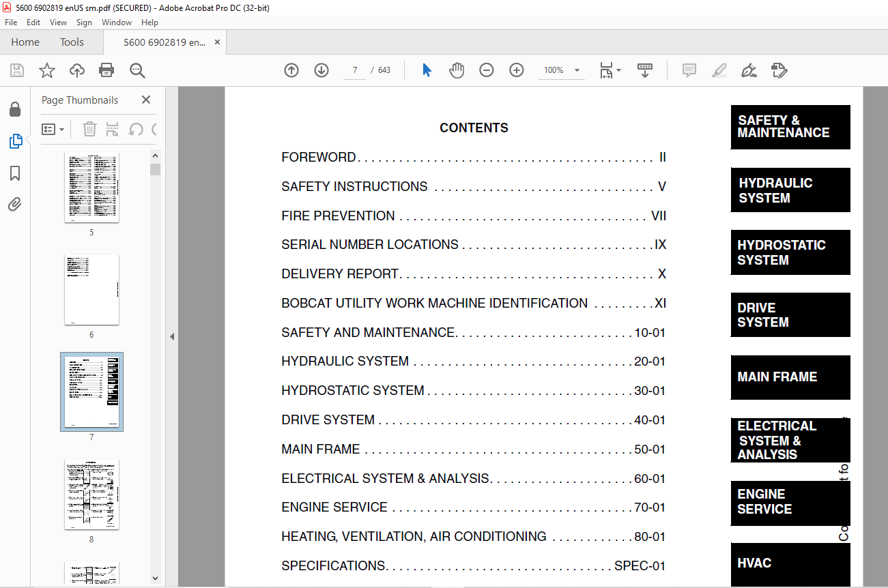This screenshot has height=588, width=888.
Task: Activate the Hand pan tool
Action: click(457, 70)
